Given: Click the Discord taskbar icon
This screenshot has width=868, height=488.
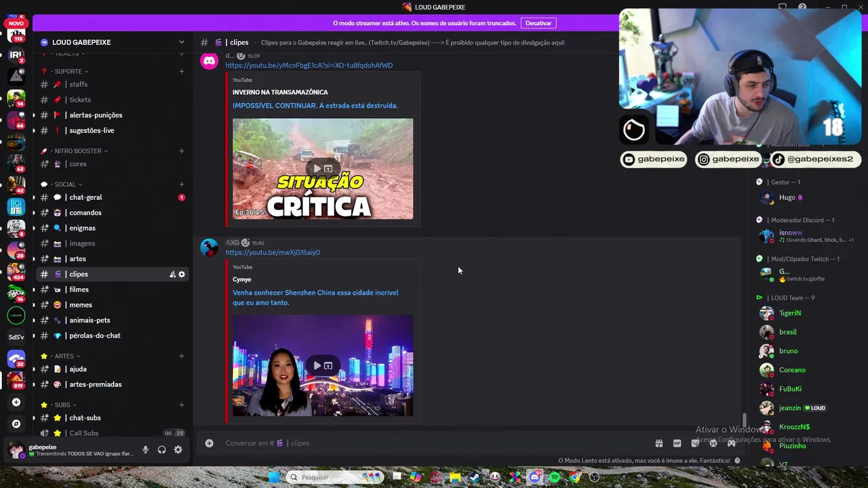Looking at the screenshot, I should pyautogui.click(x=535, y=477).
